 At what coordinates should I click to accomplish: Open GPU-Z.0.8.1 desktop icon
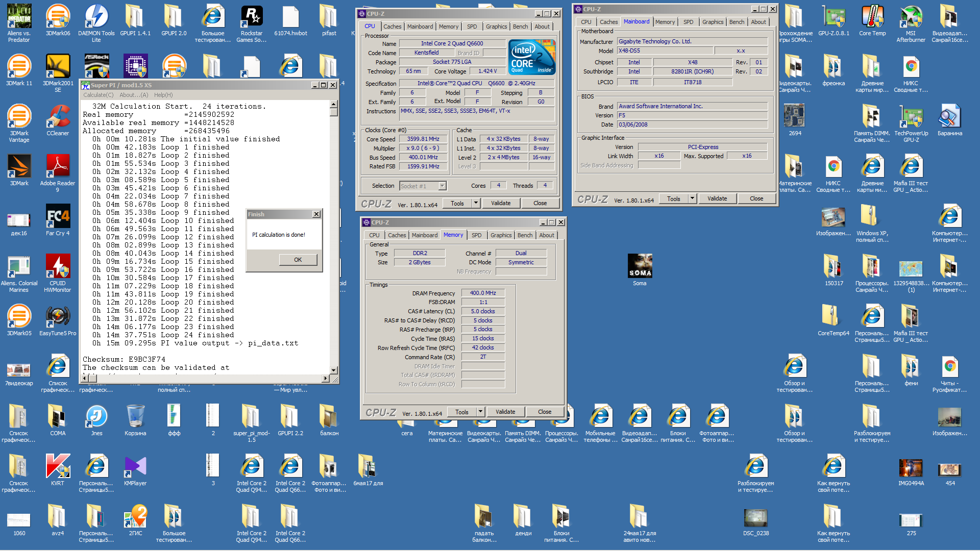click(834, 18)
